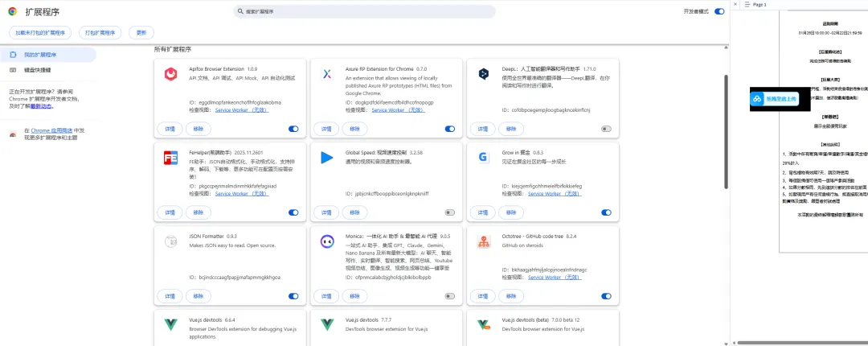
Task: Click the 所有扩展程序 heading text
Action: (x=173, y=49)
